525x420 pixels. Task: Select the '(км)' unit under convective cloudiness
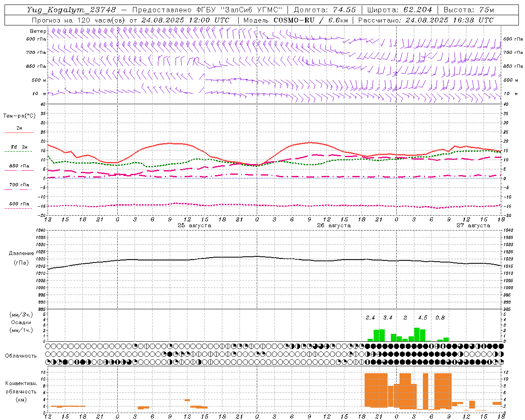point(21,399)
